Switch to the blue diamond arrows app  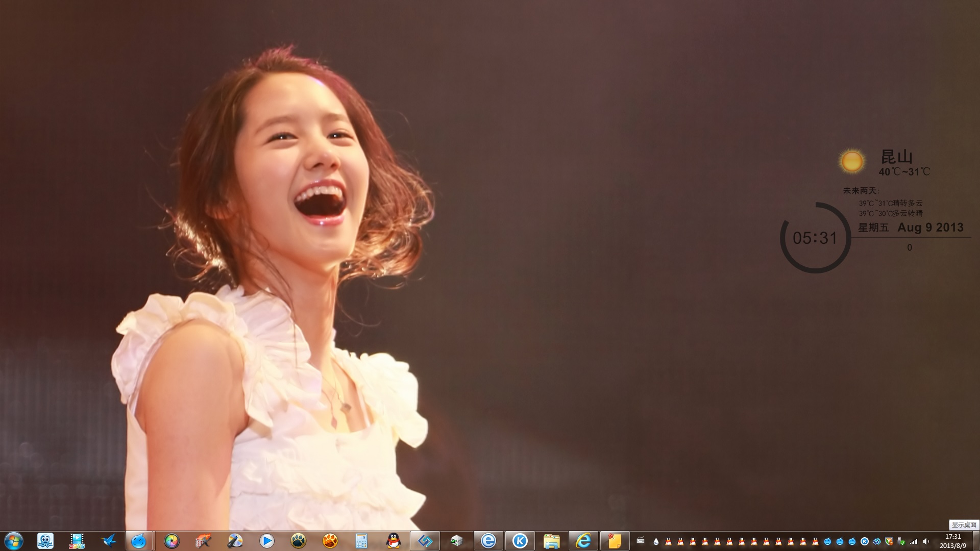pos(425,541)
